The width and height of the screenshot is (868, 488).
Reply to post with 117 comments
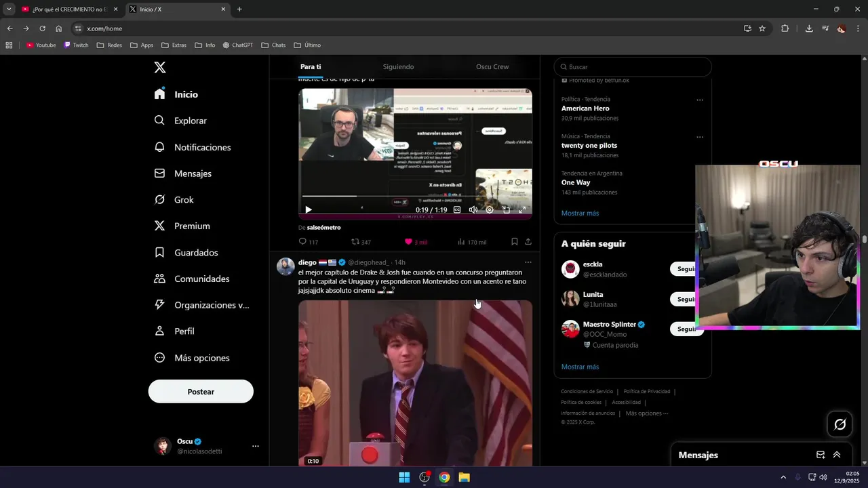[309, 242]
